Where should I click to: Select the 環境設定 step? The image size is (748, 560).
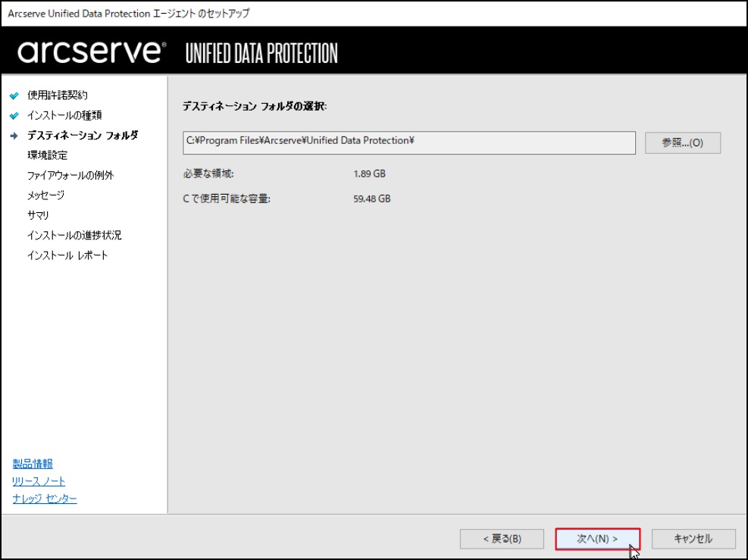[x=47, y=155]
